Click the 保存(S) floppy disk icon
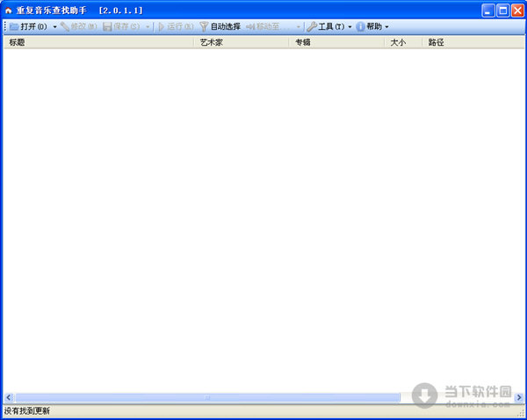This screenshot has width=527, height=420. [107, 26]
